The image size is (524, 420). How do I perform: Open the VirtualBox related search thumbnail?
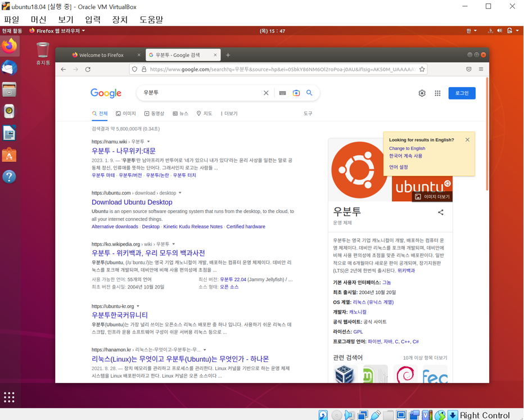[x=345, y=374]
